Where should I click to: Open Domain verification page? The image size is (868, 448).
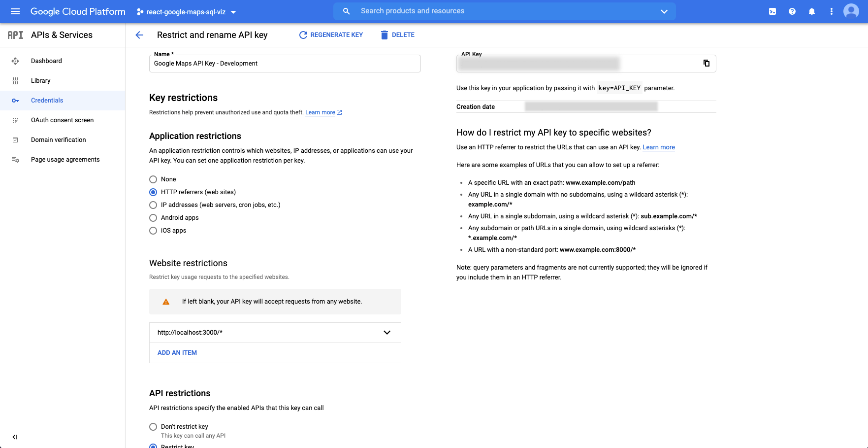click(63, 140)
